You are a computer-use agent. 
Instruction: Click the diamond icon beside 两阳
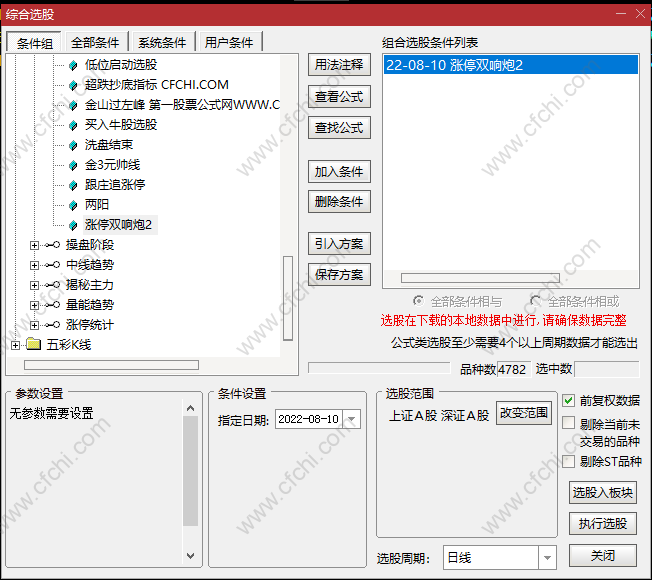(x=73, y=205)
